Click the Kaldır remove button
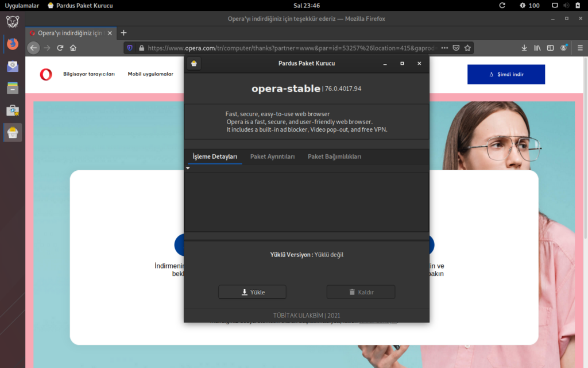The image size is (588, 368). 361,292
